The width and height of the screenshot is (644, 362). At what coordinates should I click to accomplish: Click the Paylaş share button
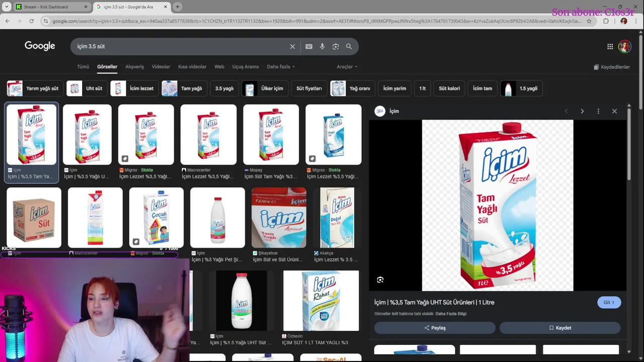point(435,328)
